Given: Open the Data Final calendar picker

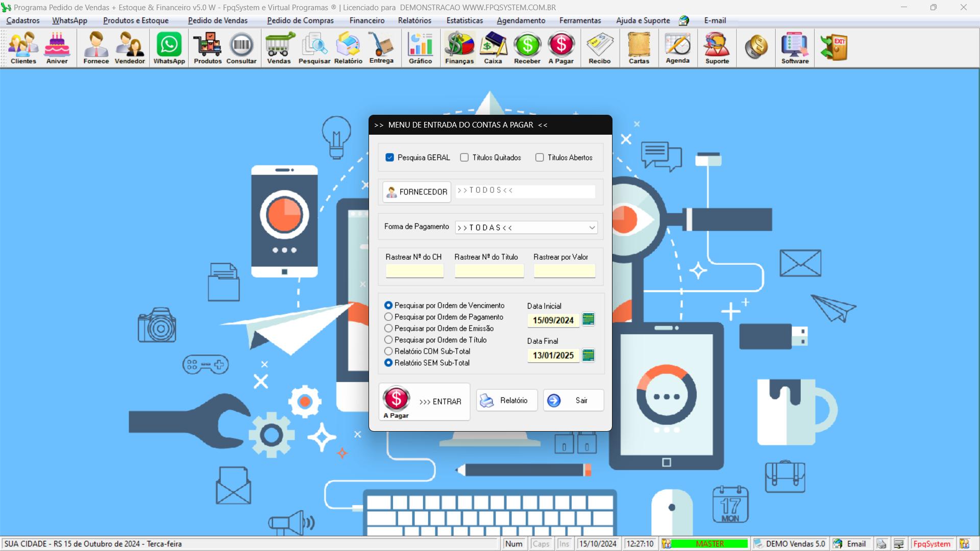Looking at the screenshot, I should pos(588,355).
